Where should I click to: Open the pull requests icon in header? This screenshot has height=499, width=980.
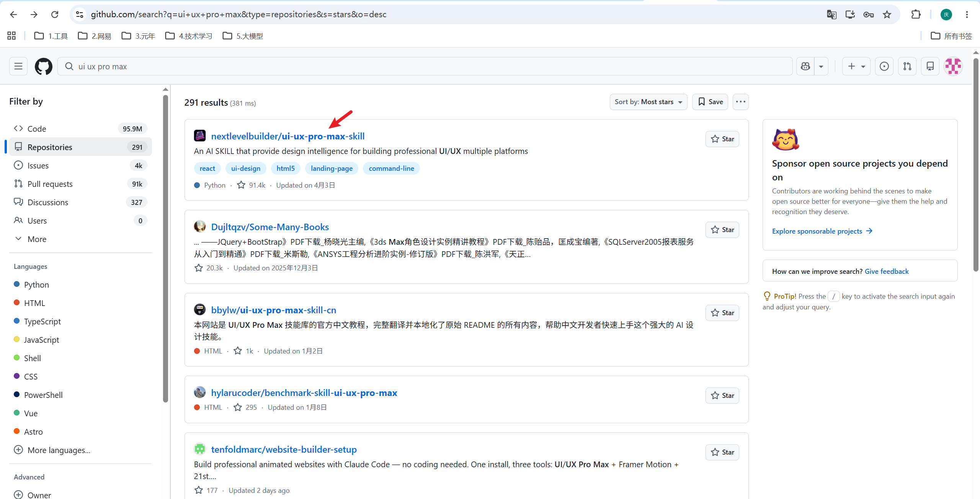pyautogui.click(x=907, y=66)
